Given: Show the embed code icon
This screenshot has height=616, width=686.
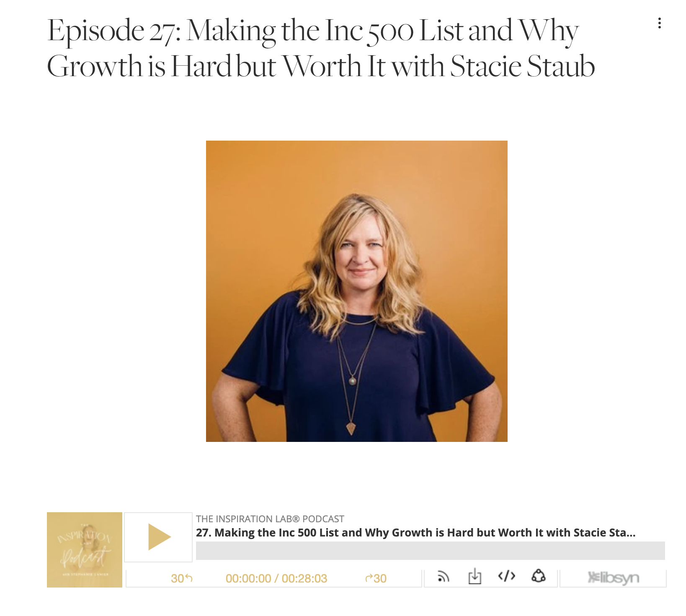Looking at the screenshot, I should (x=506, y=577).
